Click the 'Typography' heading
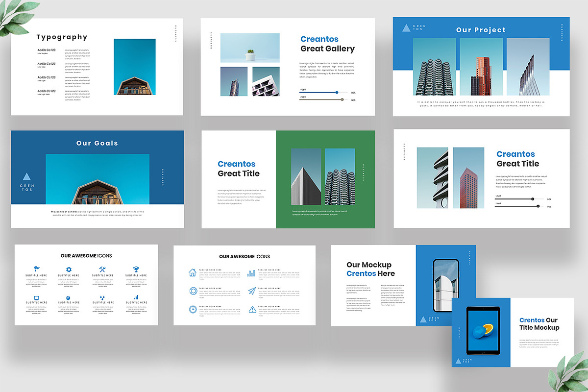Viewport: 588px width, 392px height. pyautogui.click(x=62, y=37)
